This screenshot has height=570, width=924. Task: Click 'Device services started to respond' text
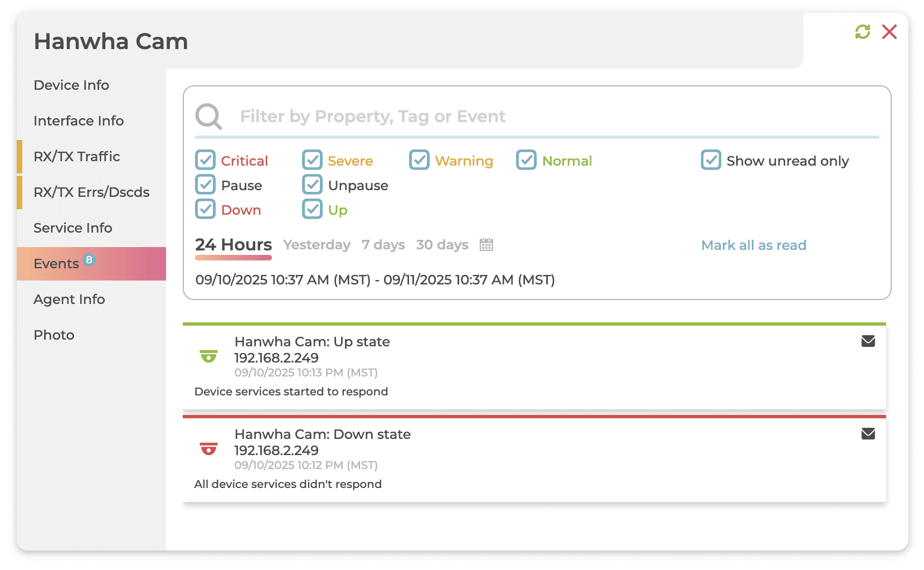pyautogui.click(x=291, y=392)
